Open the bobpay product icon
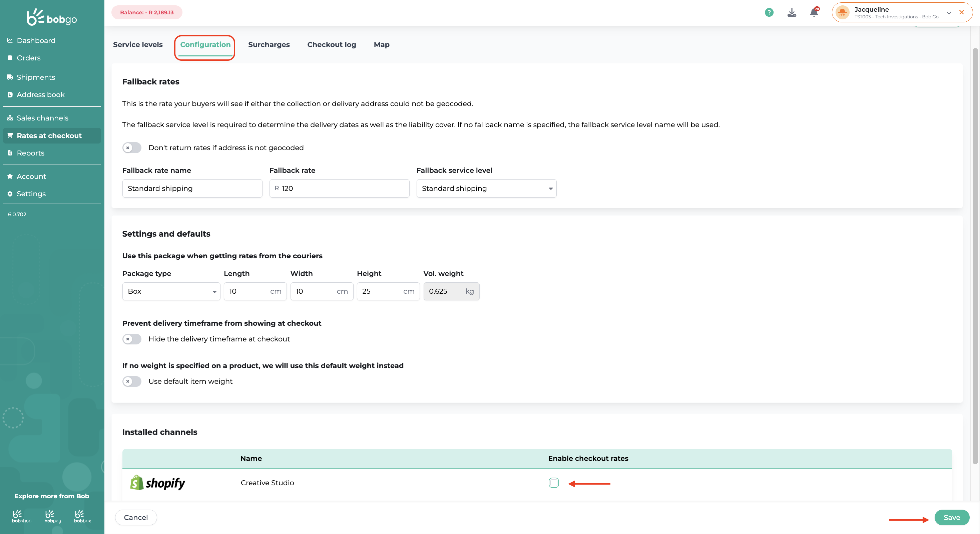 click(52, 517)
